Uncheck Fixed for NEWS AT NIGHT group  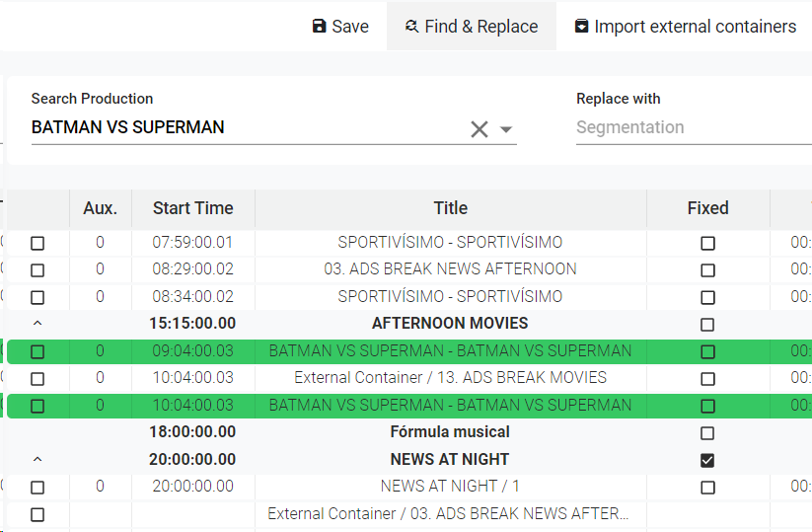[x=707, y=460]
